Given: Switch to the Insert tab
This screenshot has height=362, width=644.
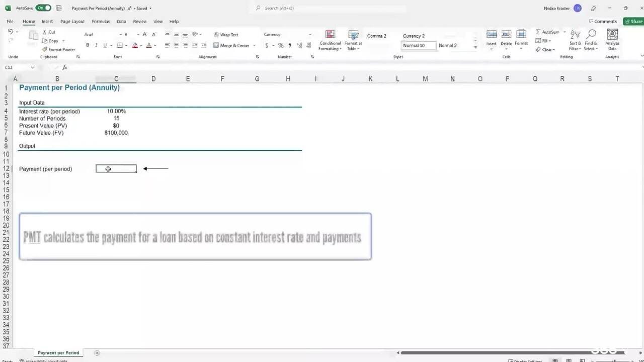Looking at the screenshot, I should [47, 22].
